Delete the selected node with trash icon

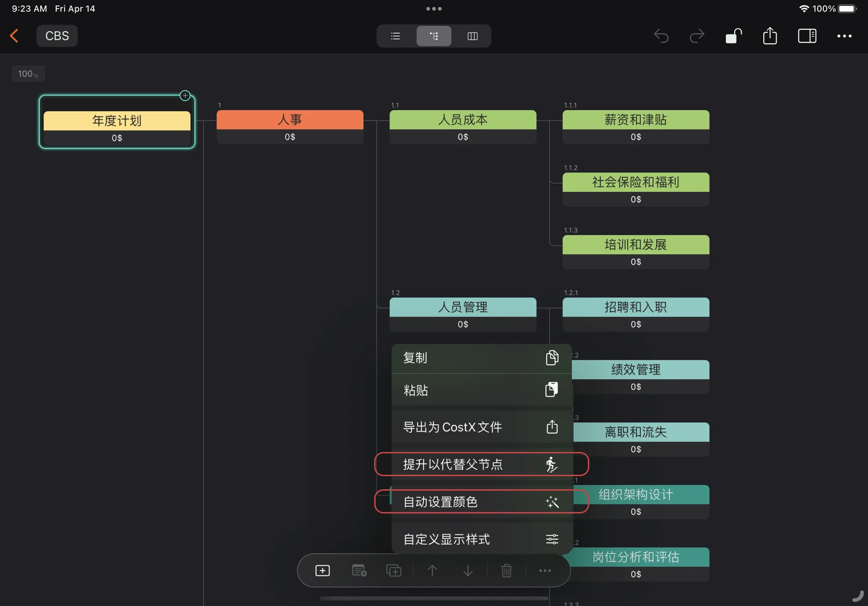506,570
